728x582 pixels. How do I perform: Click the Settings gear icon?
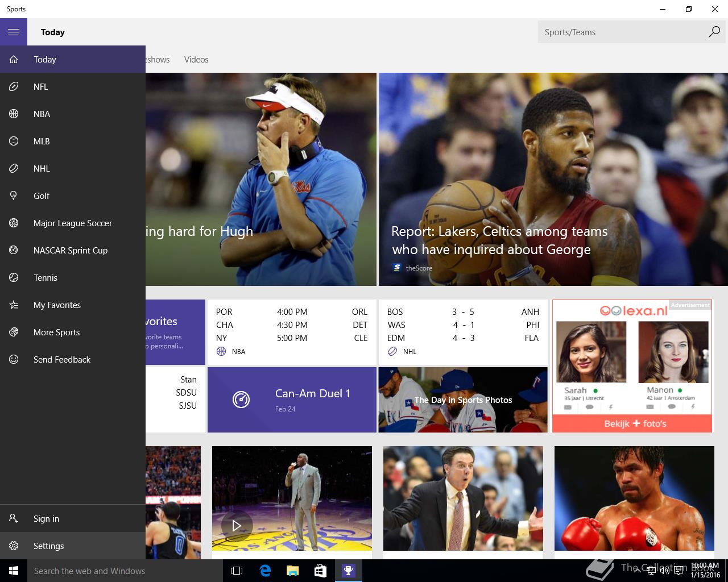(14, 546)
